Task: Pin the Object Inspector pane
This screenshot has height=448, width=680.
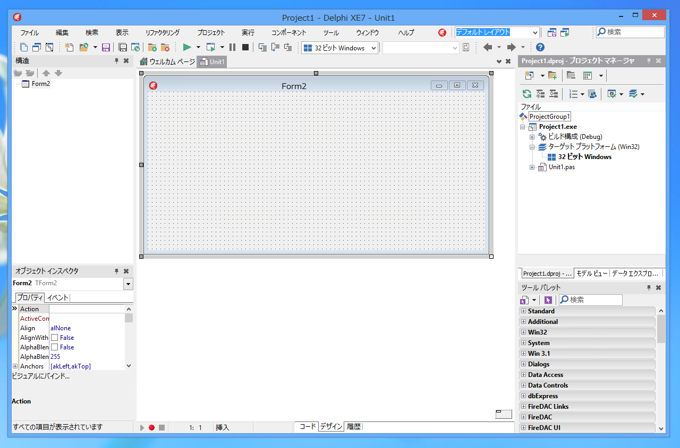Action: click(x=116, y=271)
